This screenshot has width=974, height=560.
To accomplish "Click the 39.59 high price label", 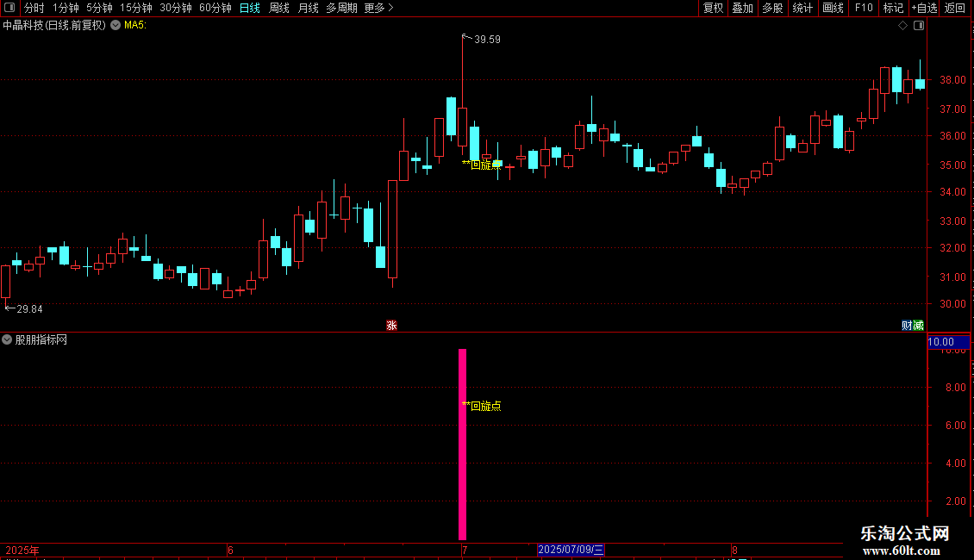I will 487,39.
